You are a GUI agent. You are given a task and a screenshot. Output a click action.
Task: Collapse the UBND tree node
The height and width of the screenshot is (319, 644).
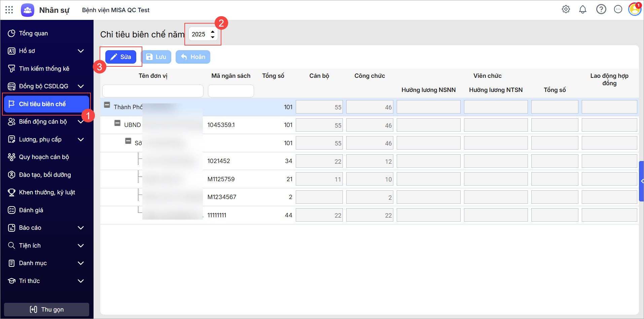117,123
